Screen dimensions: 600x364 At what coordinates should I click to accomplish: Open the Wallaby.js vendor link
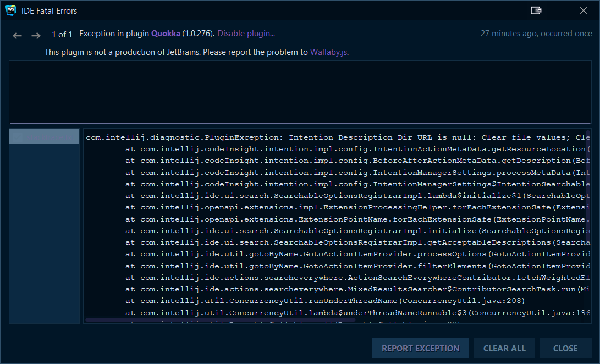click(x=328, y=52)
